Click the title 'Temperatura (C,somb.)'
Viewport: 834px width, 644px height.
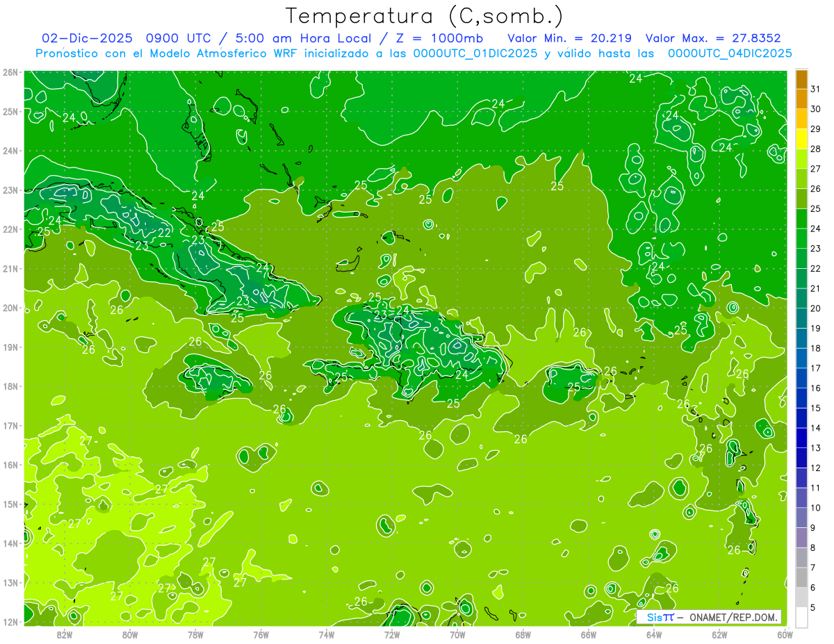click(425, 17)
